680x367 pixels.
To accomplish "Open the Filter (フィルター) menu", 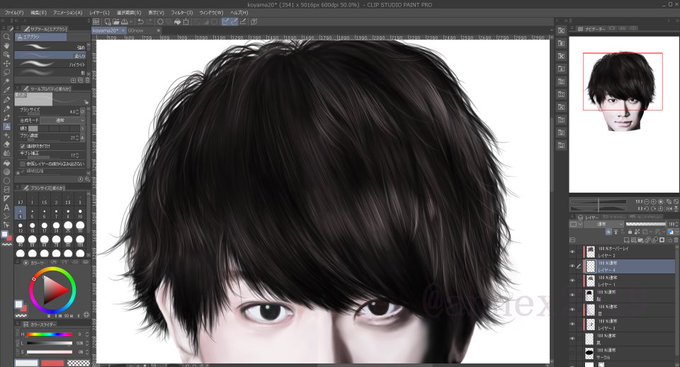I will [182, 13].
